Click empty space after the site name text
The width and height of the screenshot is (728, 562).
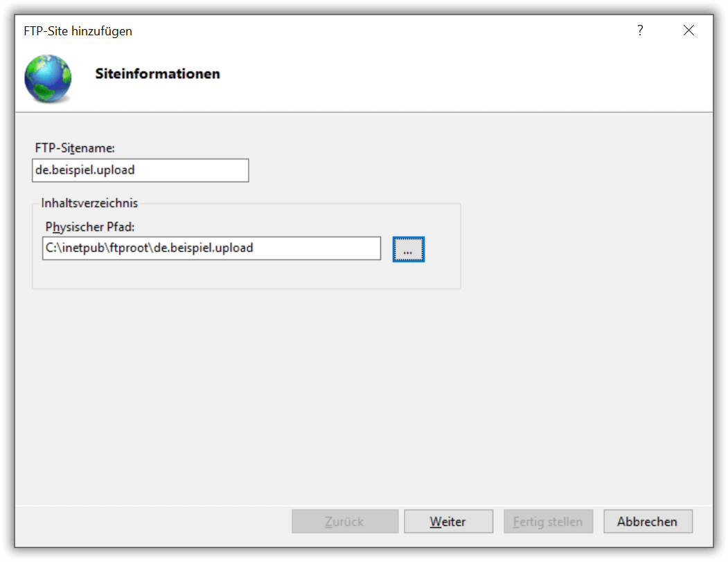pos(190,170)
